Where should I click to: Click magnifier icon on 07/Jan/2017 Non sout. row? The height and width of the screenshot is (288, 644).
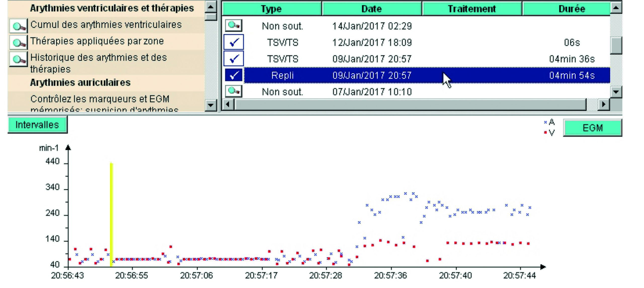233,91
